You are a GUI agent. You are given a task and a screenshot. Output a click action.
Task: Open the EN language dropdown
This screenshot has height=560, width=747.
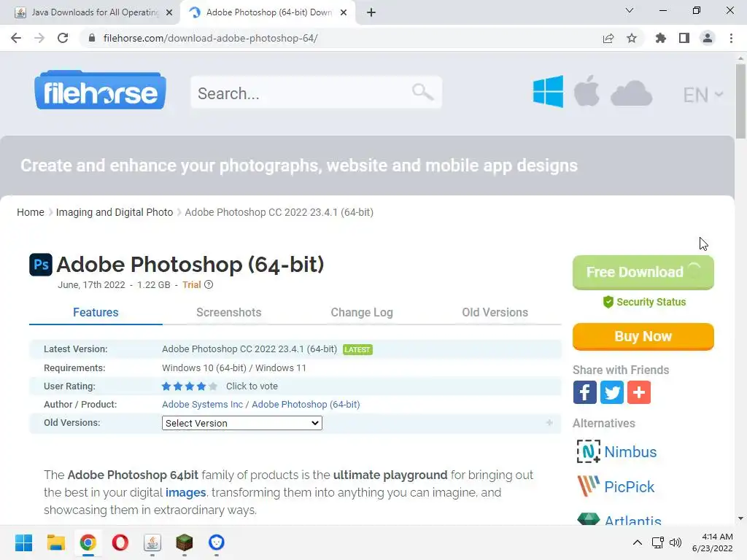(703, 95)
